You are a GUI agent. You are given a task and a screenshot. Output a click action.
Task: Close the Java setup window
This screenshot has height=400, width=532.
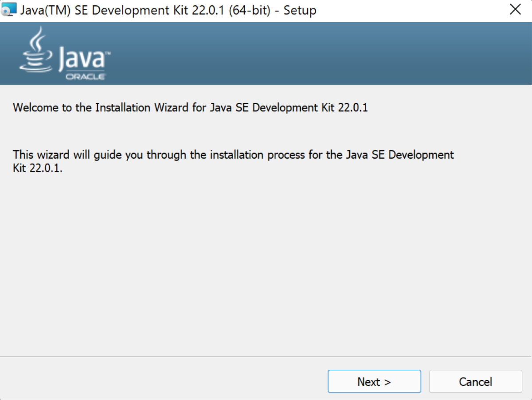(x=516, y=9)
